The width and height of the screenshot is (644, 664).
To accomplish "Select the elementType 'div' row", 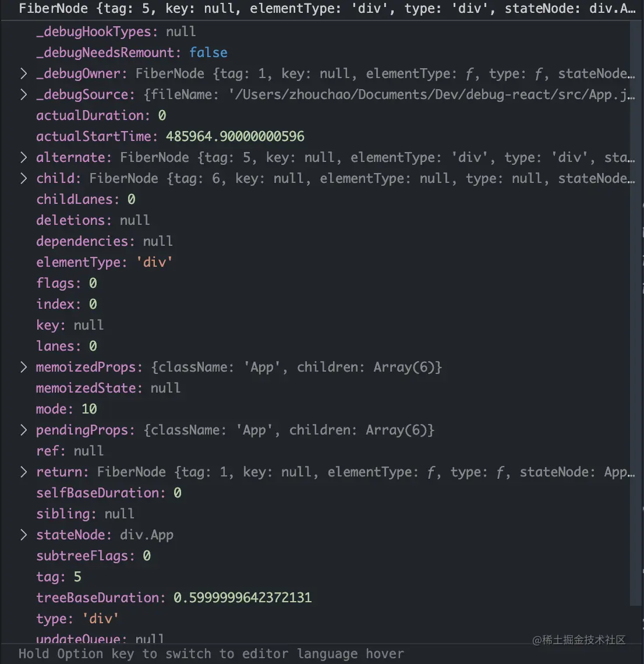I will tap(105, 262).
